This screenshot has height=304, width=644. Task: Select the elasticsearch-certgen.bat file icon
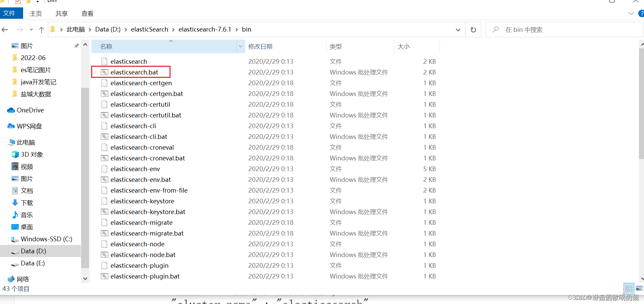point(105,94)
